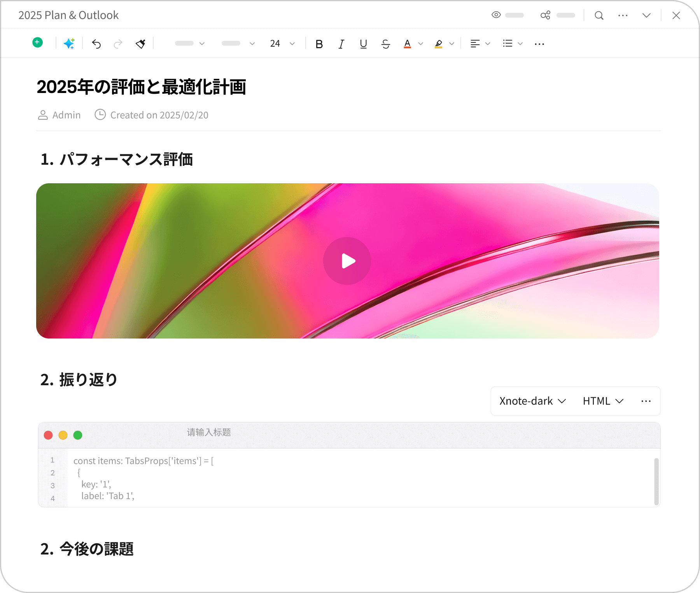Apply underline formatting
This screenshot has height=593, width=700.
(363, 44)
